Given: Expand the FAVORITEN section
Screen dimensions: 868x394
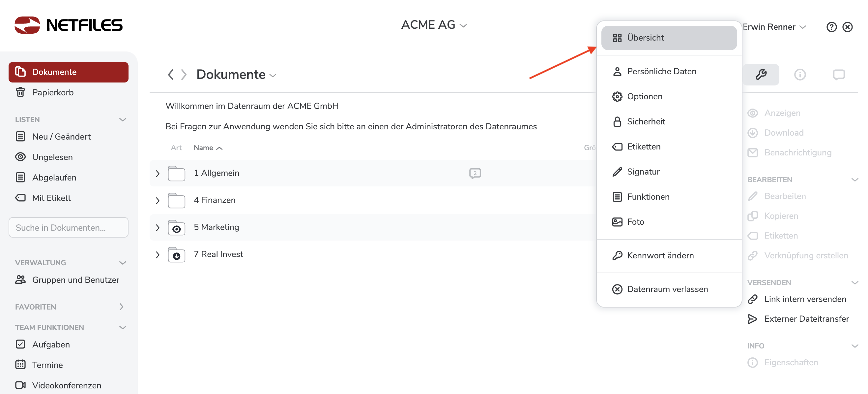Looking at the screenshot, I should pos(122,307).
